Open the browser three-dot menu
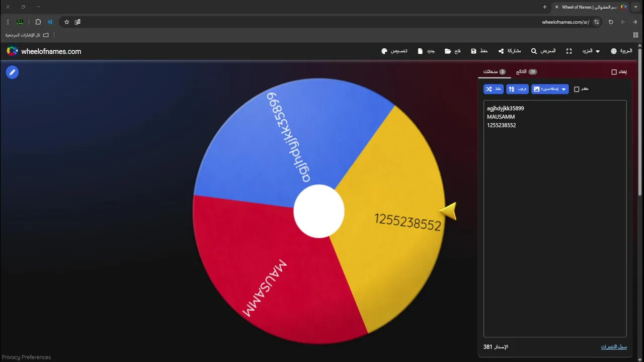The height and width of the screenshot is (362, 644). tap(8, 22)
